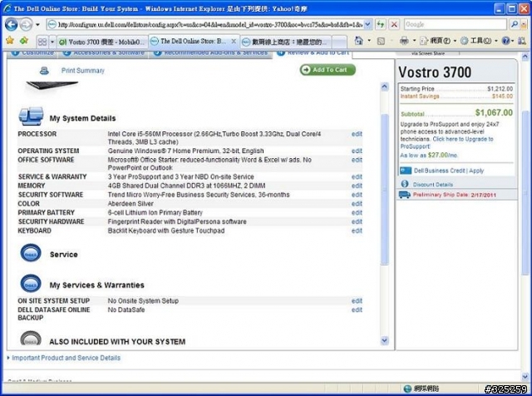Click the $1,067.00 subtotal amount

pyautogui.click(x=494, y=113)
